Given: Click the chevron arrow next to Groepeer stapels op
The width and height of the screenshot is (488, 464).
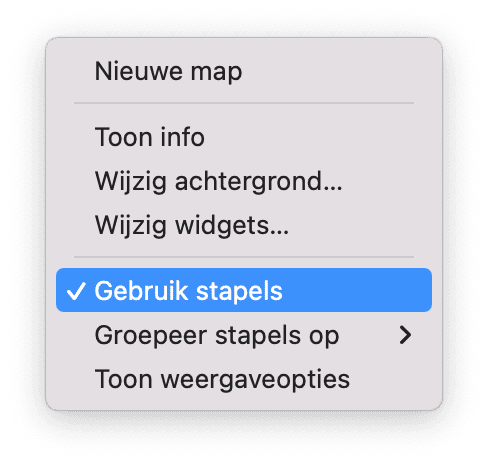Looking at the screenshot, I should [x=405, y=335].
